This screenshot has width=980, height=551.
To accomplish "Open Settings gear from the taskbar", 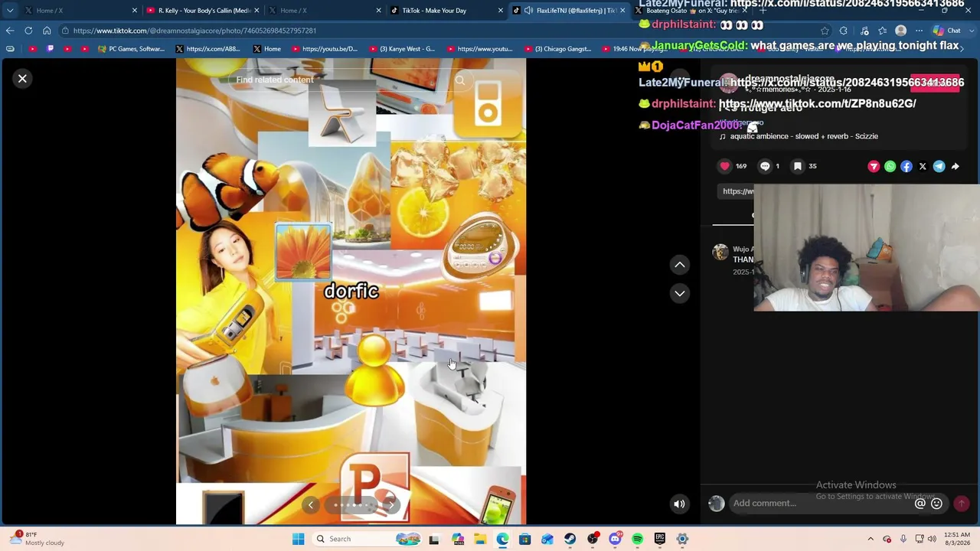I will [x=682, y=539].
